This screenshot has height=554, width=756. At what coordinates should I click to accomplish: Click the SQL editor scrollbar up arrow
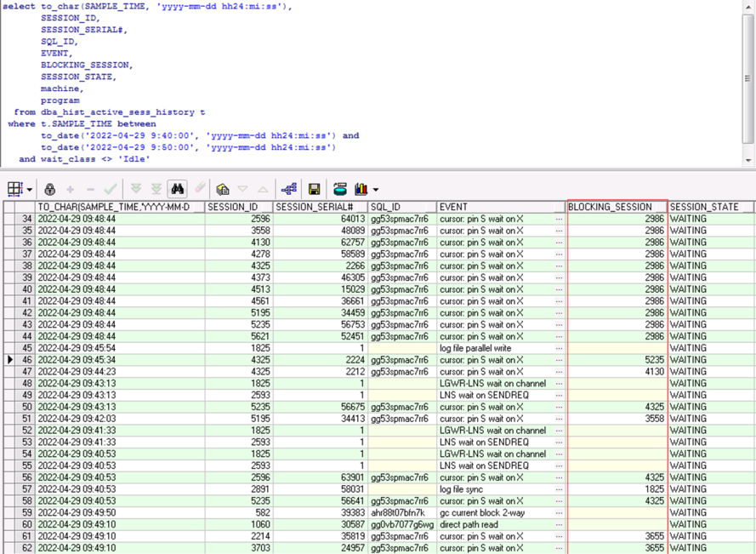(x=748, y=6)
